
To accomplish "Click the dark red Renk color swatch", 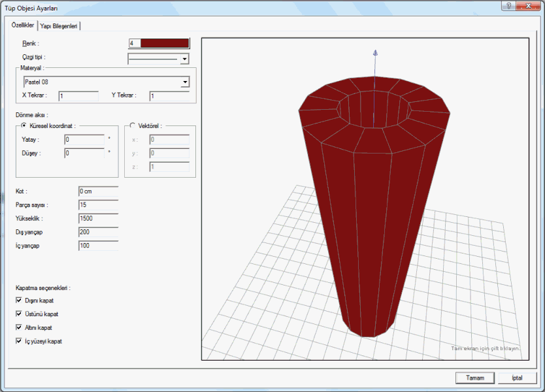I will pos(165,43).
